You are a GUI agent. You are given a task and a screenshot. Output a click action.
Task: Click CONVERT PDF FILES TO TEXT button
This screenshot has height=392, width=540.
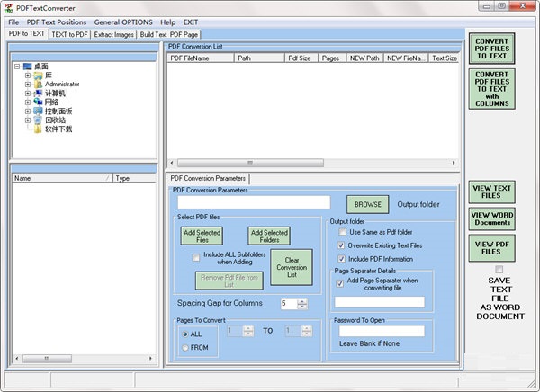click(491, 49)
